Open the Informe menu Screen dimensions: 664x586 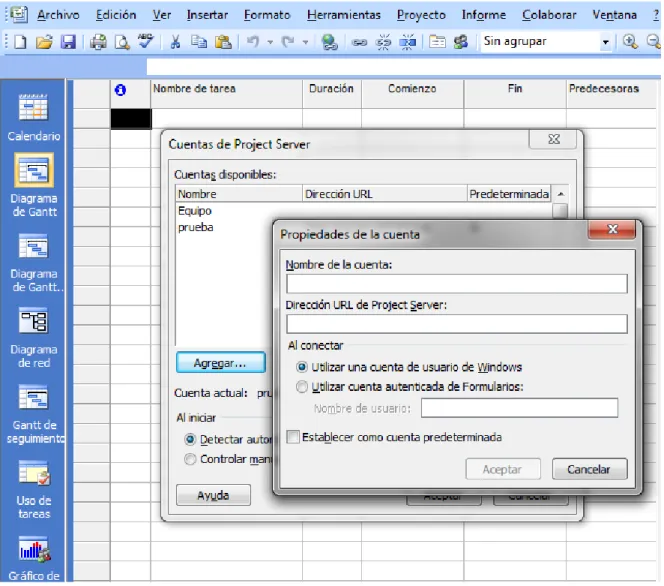click(x=484, y=15)
